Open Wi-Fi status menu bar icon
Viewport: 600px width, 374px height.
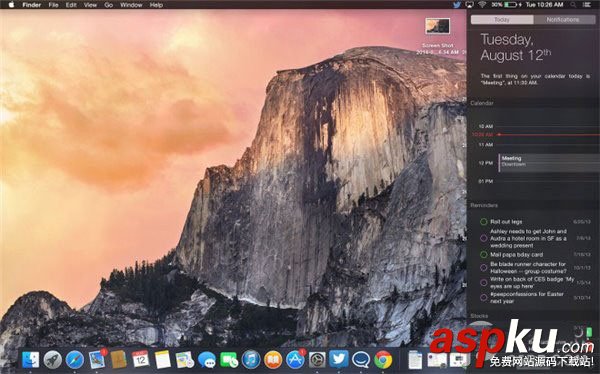482,5
